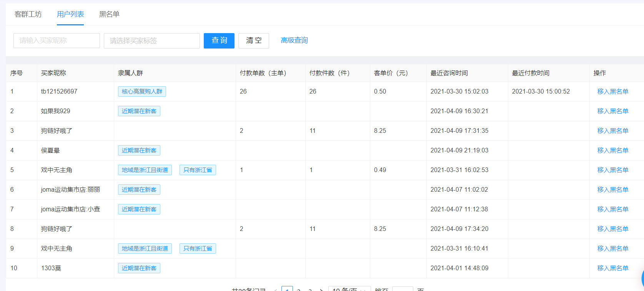Click the 客单价(元) column header
Image resolution: width=644 pixels, height=291 pixels.
(x=391, y=73)
